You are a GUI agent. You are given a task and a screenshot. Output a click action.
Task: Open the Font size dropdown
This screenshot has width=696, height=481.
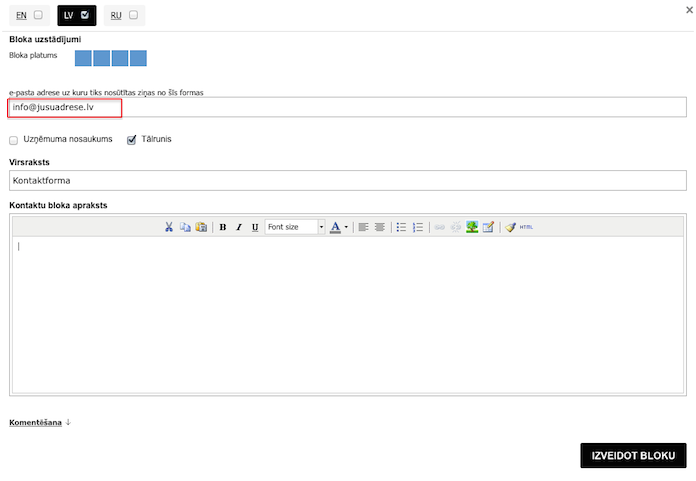[x=295, y=227]
